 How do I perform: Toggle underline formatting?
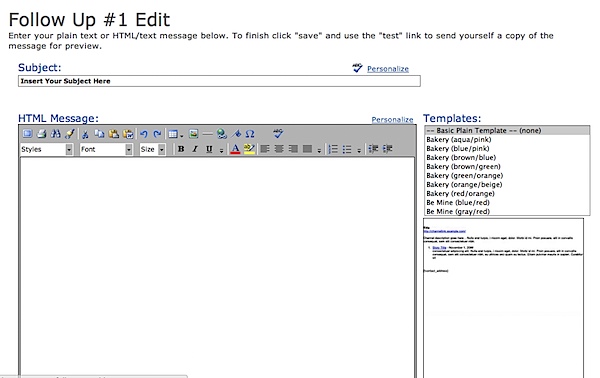(209, 149)
